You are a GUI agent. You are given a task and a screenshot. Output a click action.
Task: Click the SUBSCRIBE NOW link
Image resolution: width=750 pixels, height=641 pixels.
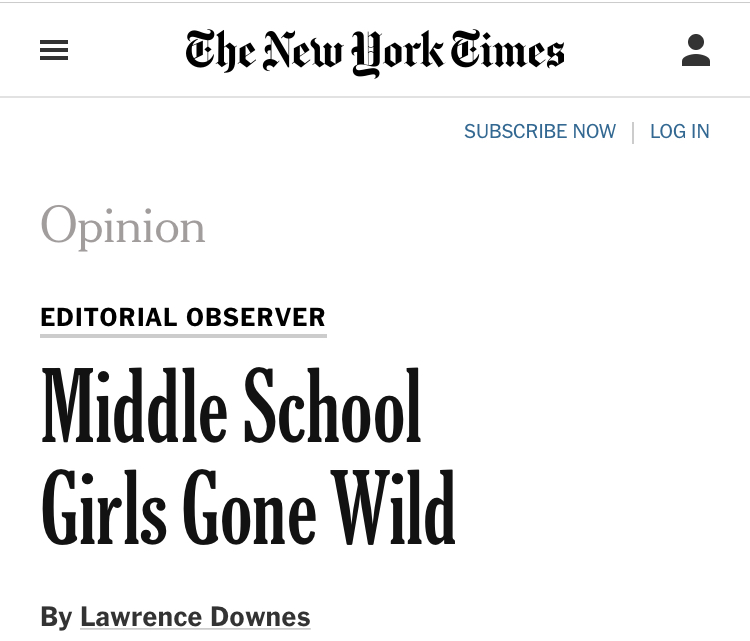click(x=540, y=132)
